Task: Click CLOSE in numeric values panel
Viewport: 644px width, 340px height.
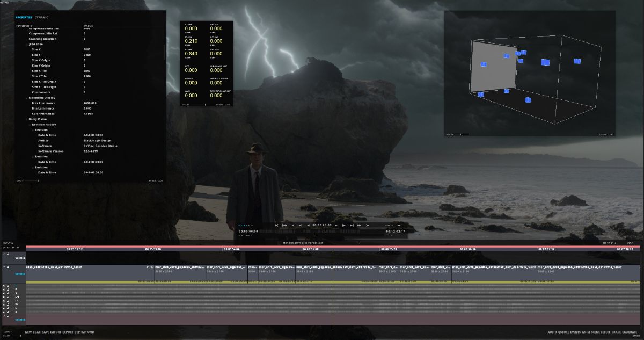Action: pos(228,105)
